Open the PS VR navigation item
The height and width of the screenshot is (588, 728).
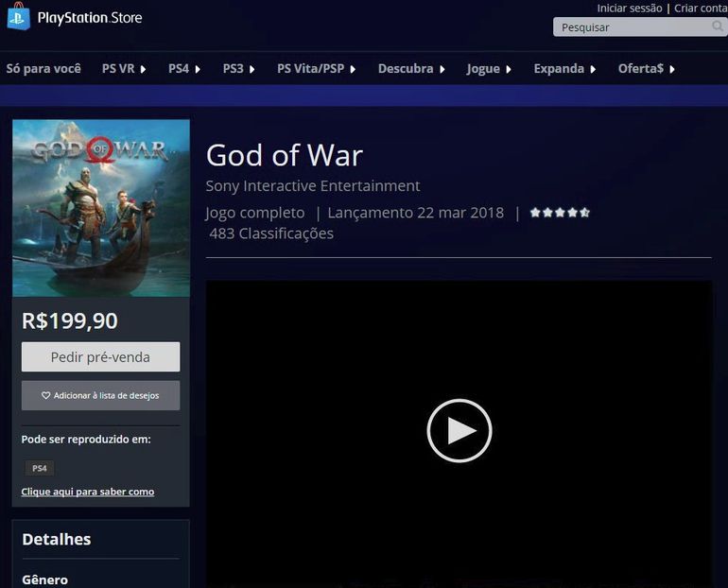118,69
